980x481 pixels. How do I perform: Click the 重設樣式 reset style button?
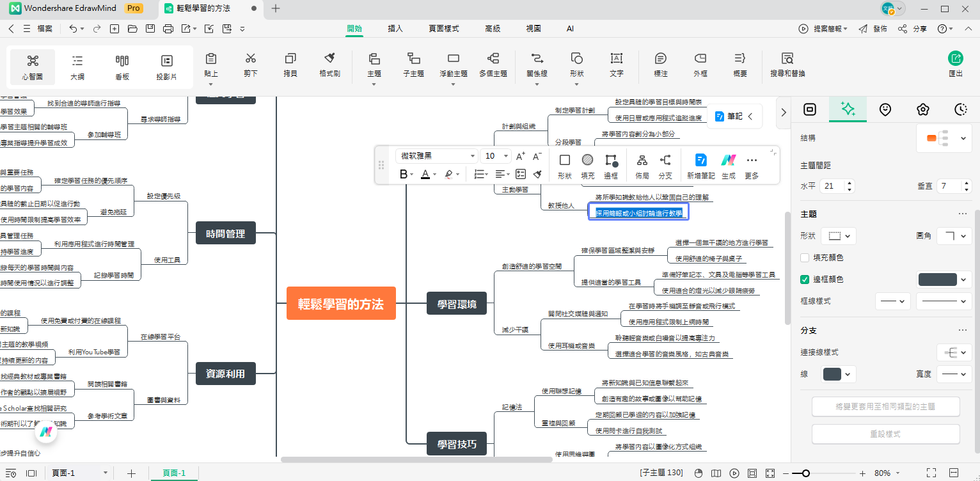(x=885, y=434)
